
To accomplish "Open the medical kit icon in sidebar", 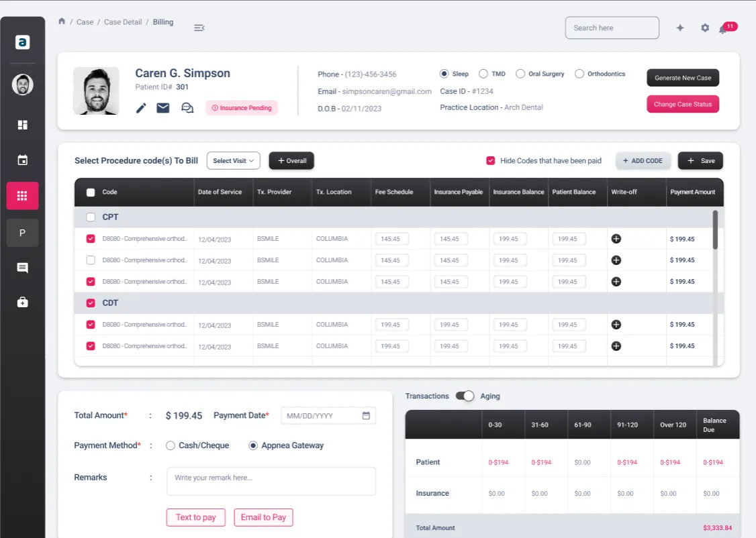I will point(22,302).
